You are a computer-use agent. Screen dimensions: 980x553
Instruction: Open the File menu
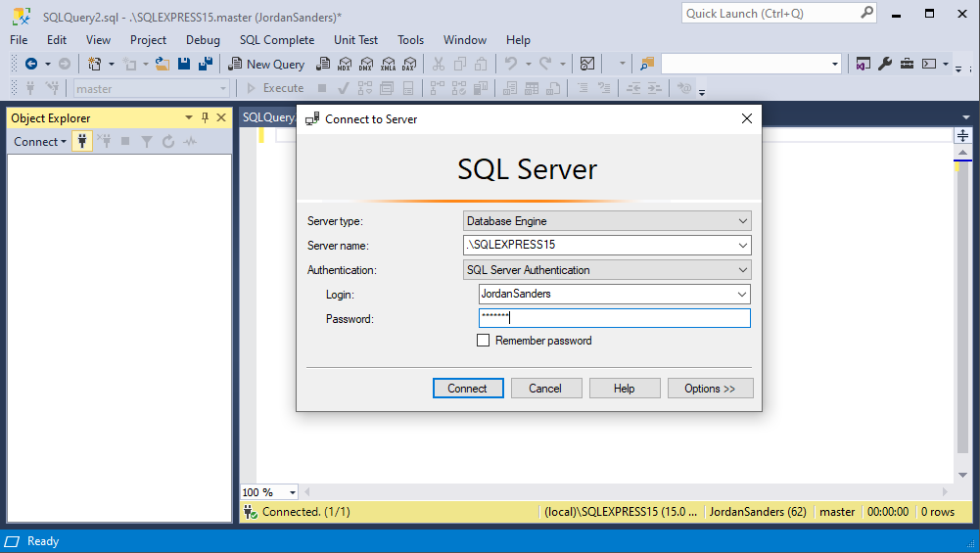pyautogui.click(x=19, y=40)
